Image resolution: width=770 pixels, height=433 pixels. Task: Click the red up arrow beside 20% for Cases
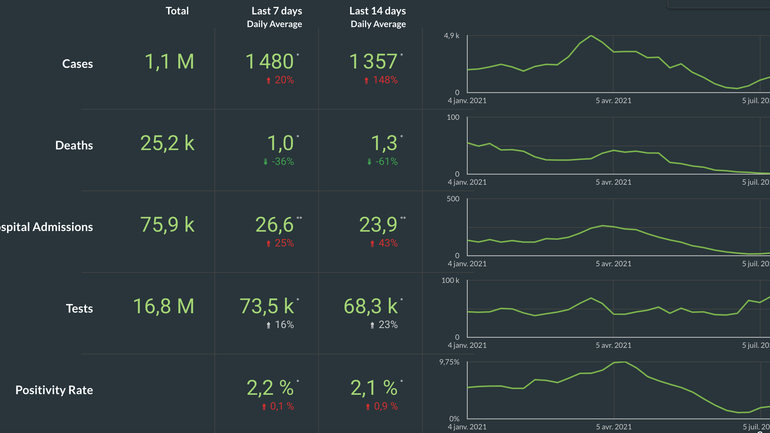(x=268, y=80)
